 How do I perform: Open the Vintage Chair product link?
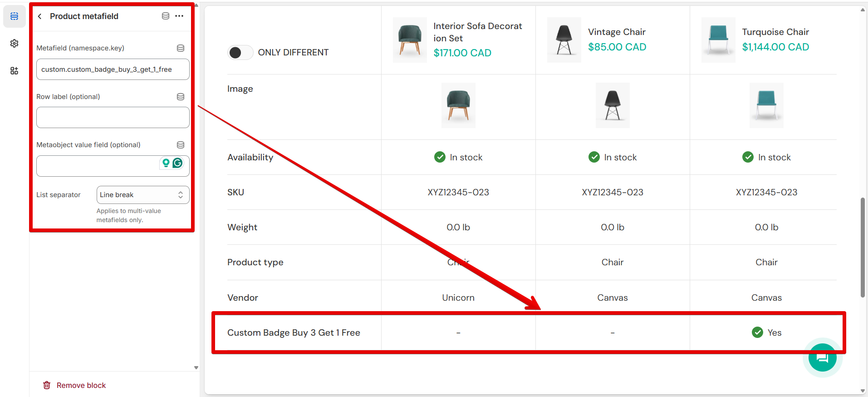coord(617,32)
